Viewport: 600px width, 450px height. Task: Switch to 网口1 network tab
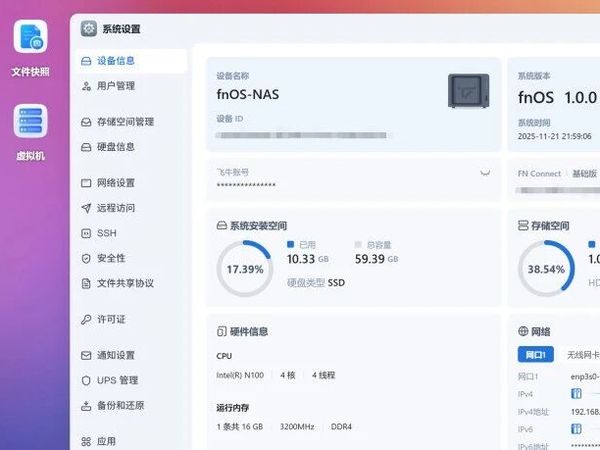pos(536,355)
